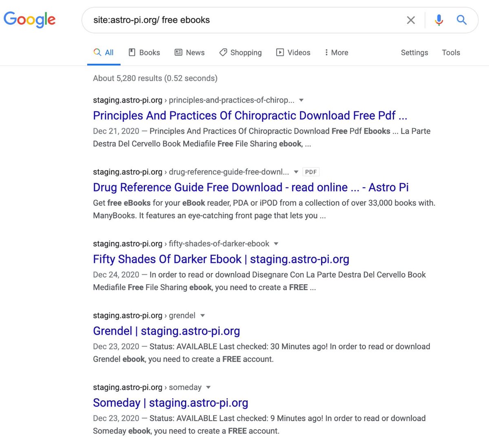Expand options arrow next to the someday URL
This screenshot has width=489, height=448.
[208, 387]
